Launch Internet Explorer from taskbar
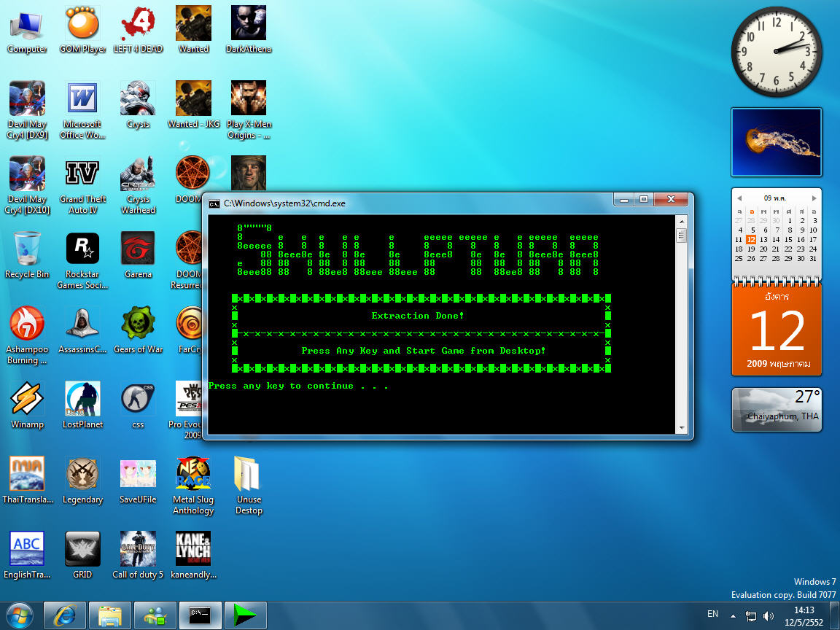 point(64,615)
